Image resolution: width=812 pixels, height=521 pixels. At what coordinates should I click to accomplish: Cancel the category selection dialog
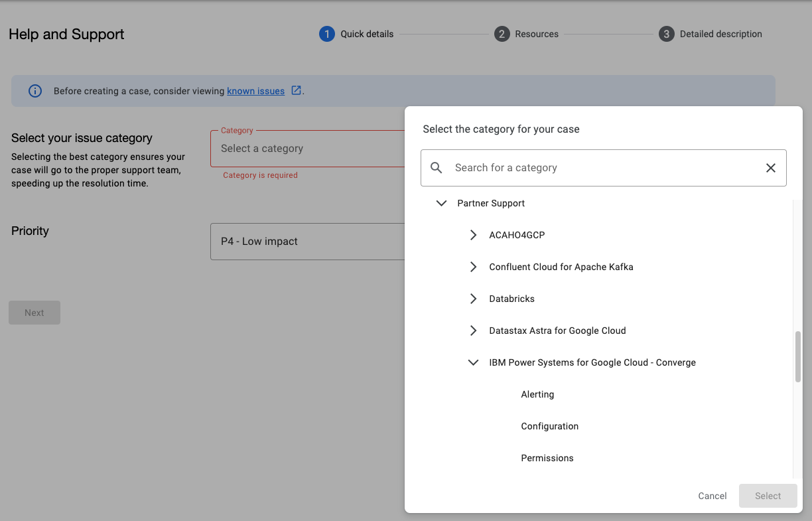coord(712,496)
